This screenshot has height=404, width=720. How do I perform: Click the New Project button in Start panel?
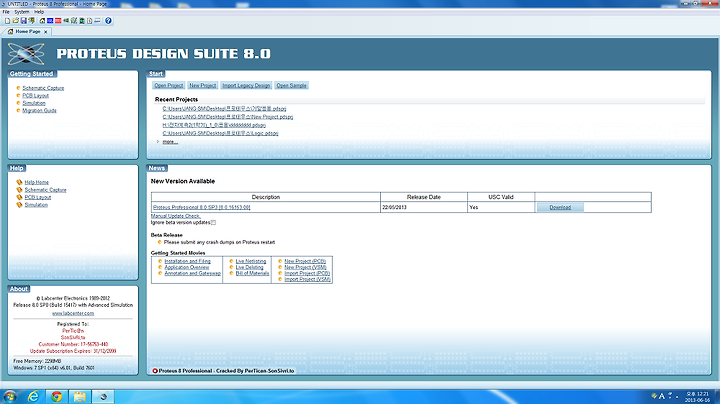pos(202,85)
